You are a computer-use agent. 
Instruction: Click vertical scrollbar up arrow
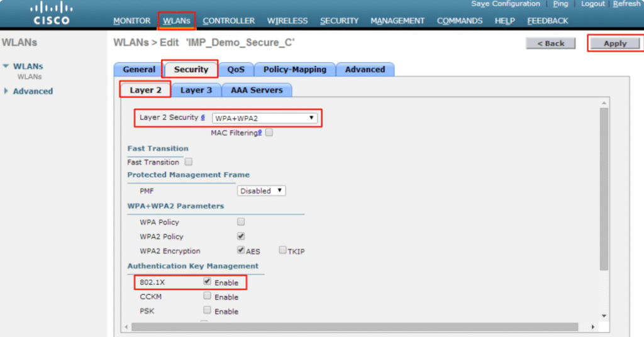604,102
